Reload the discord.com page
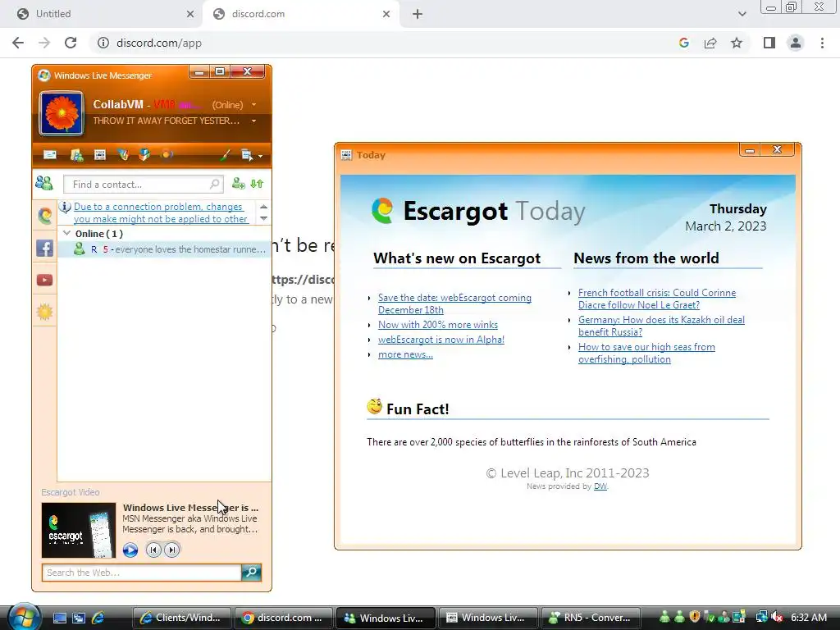Image resolution: width=840 pixels, height=630 pixels. click(x=71, y=43)
